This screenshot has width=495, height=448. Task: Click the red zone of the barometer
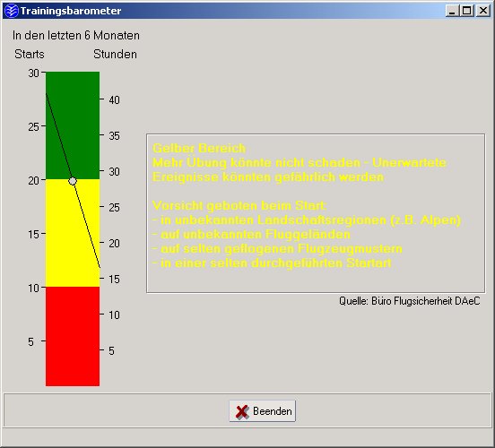(x=73, y=336)
